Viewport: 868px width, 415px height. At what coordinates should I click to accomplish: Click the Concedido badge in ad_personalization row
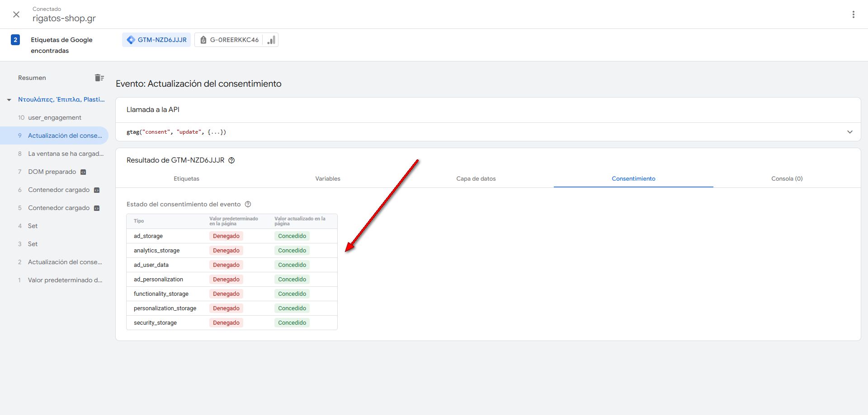tap(292, 279)
